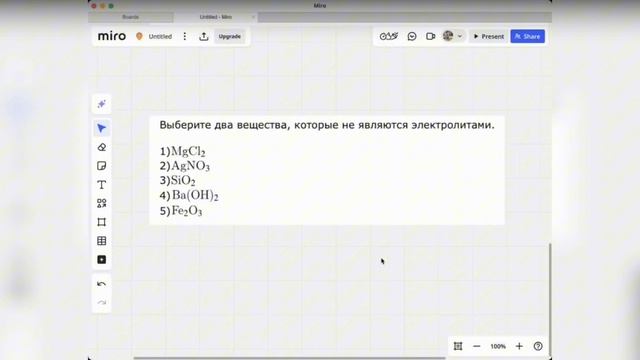The height and width of the screenshot is (360, 640).
Task: Click the Upgrade button
Action: click(229, 36)
